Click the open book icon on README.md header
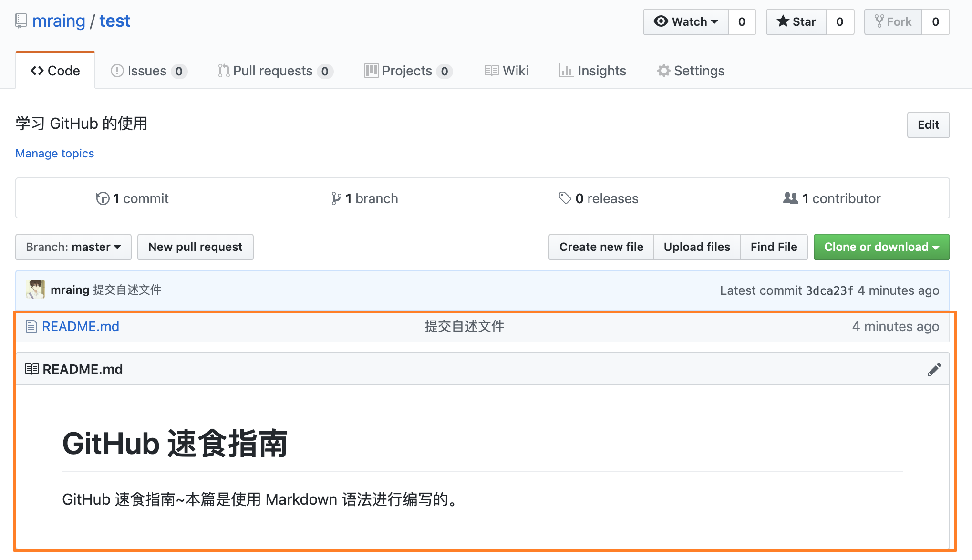Image resolution: width=972 pixels, height=560 pixels. (31, 369)
